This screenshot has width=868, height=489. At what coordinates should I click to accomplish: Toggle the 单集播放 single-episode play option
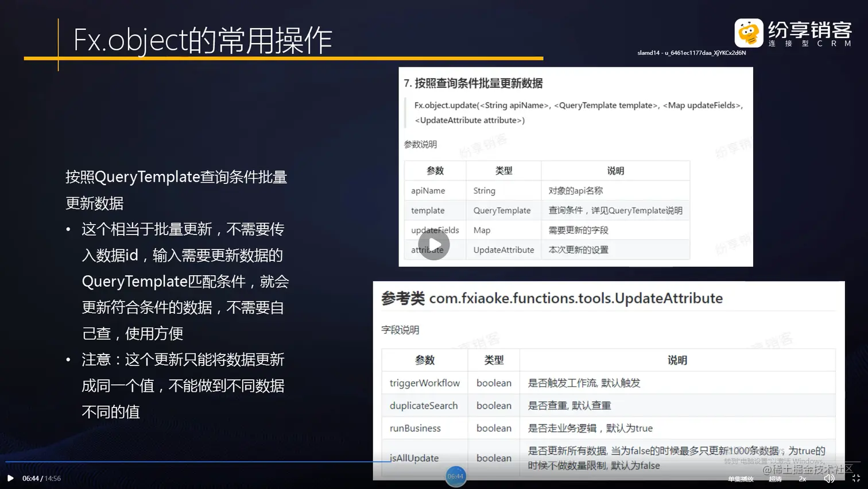(741, 479)
